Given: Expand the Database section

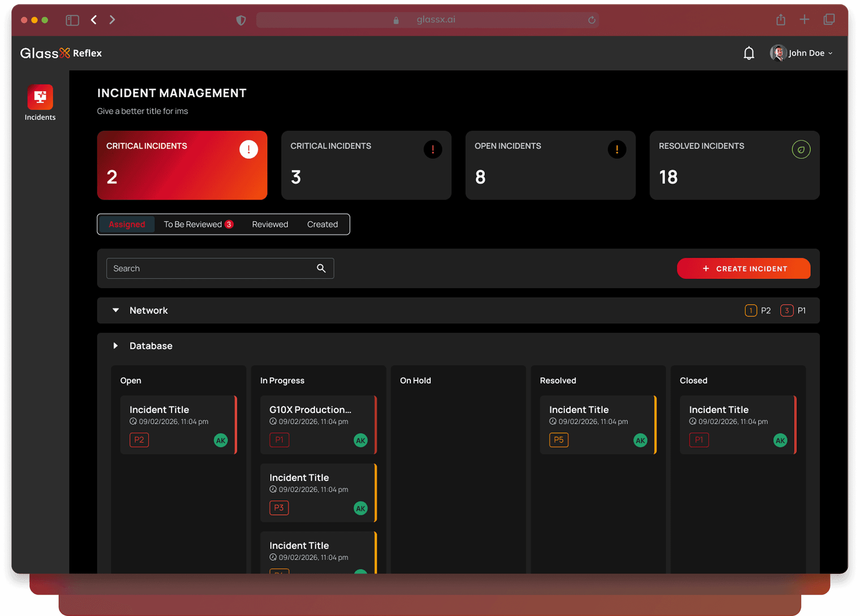Looking at the screenshot, I should coord(116,345).
